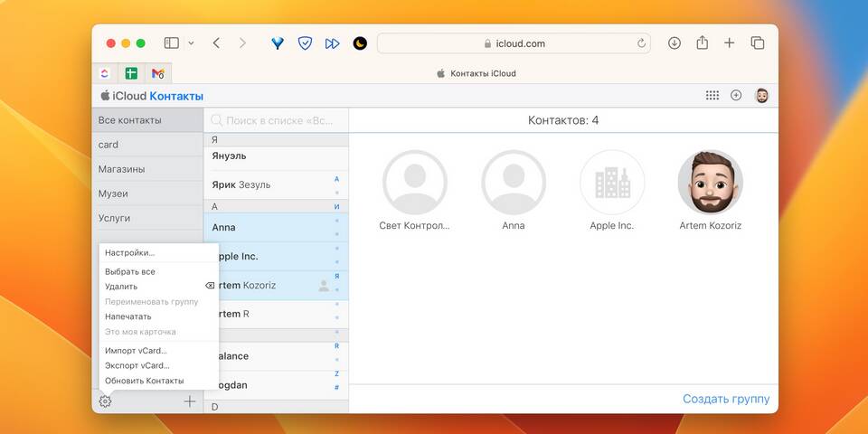Select the Artem Kozoriz memoji thumbnail
The image size is (868, 434).
point(710,182)
